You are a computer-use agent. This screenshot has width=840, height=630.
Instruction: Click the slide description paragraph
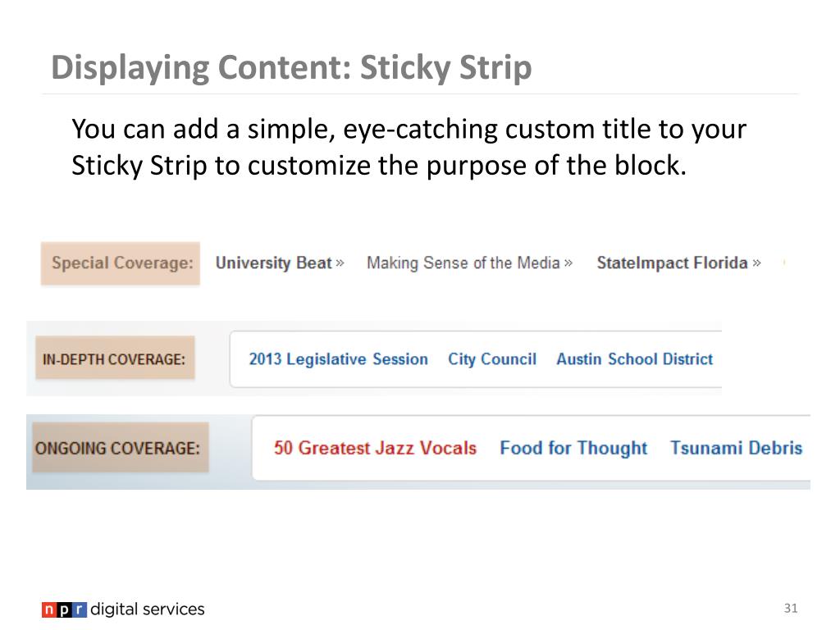point(409,147)
